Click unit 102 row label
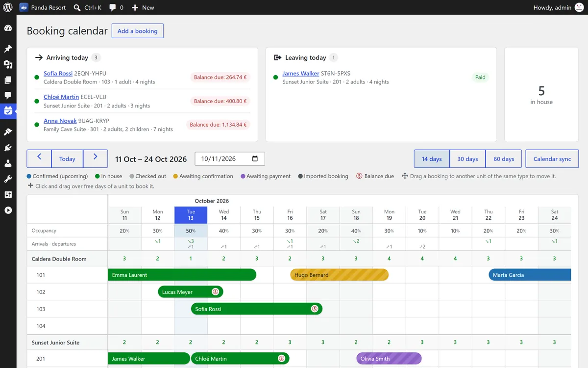Viewport: 588px width, 368px height. [41, 292]
